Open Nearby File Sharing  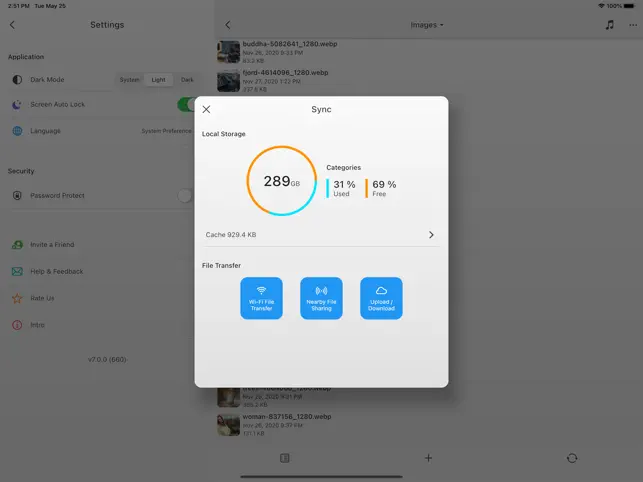321,298
